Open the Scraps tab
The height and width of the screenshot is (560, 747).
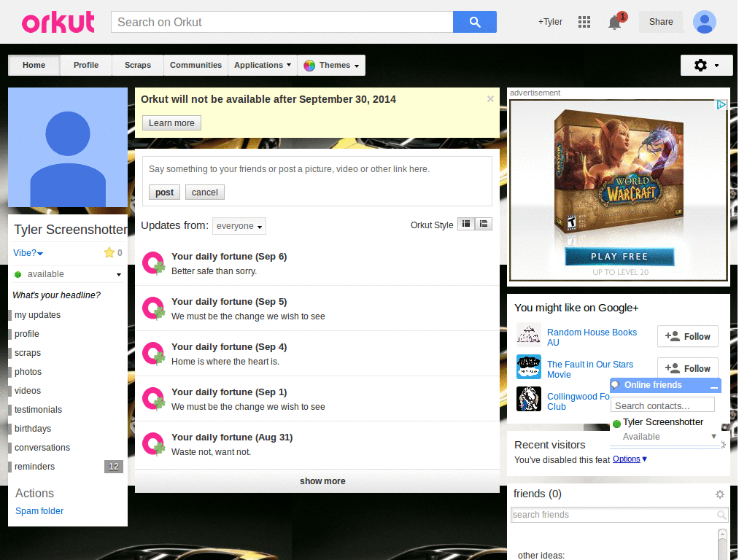click(x=138, y=65)
